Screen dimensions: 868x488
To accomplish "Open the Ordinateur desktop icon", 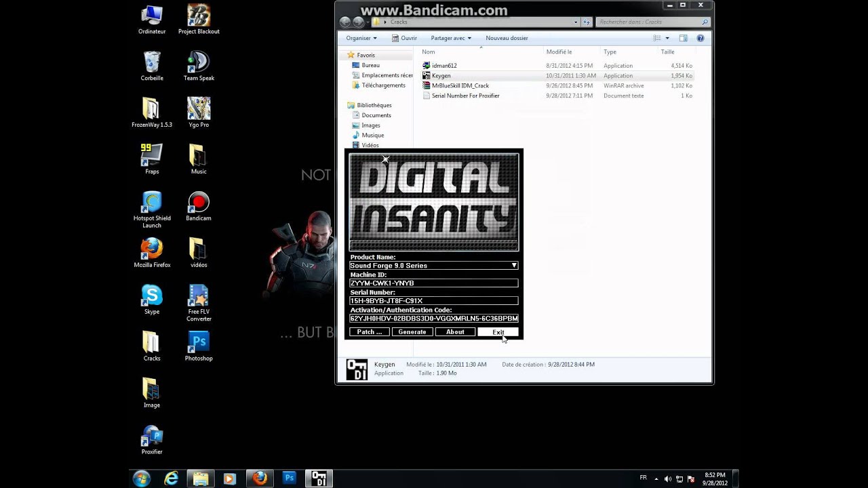I will (152, 20).
